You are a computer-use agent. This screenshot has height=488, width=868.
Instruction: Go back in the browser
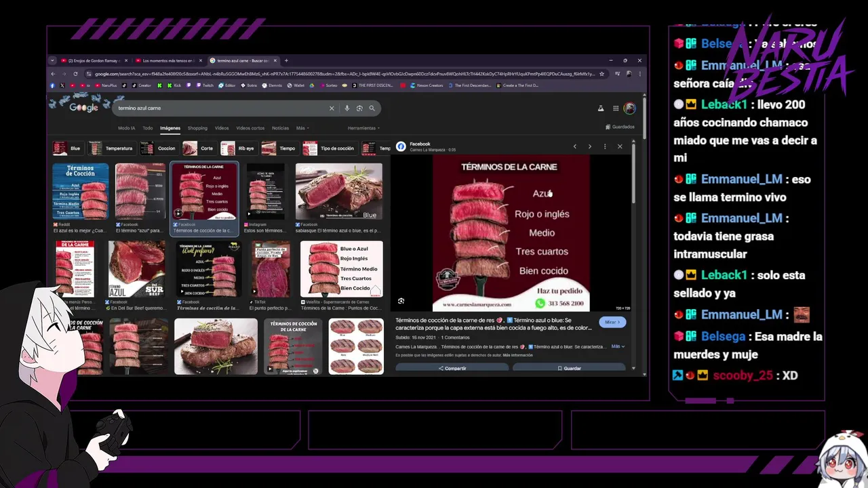[53, 74]
